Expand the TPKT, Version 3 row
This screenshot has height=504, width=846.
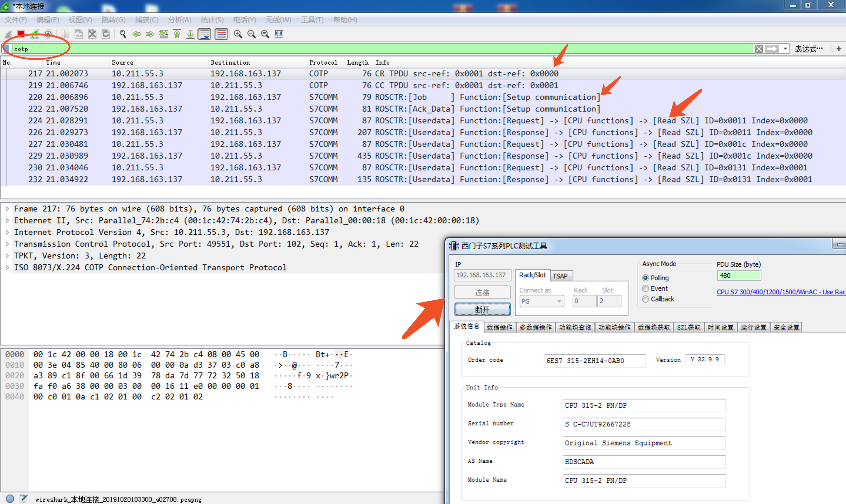point(7,256)
